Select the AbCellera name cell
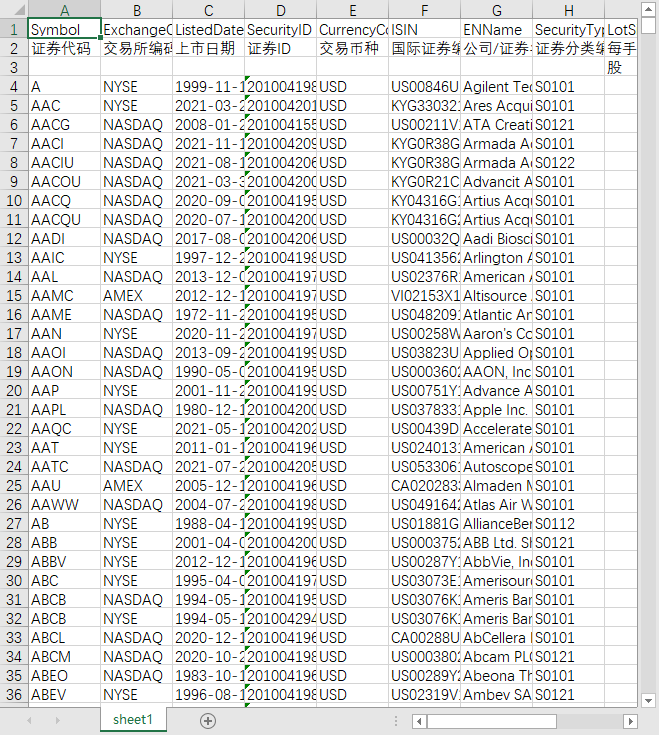This screenshot has width=659, height=735. 496,638
